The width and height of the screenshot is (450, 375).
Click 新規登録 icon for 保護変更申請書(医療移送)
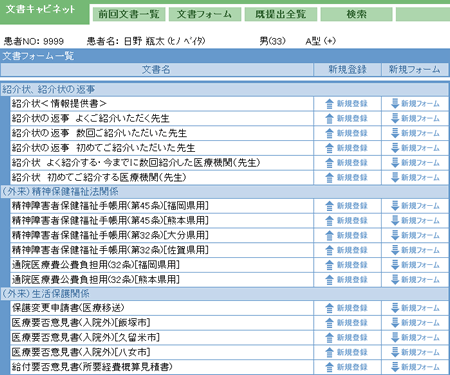pos(329,308)
